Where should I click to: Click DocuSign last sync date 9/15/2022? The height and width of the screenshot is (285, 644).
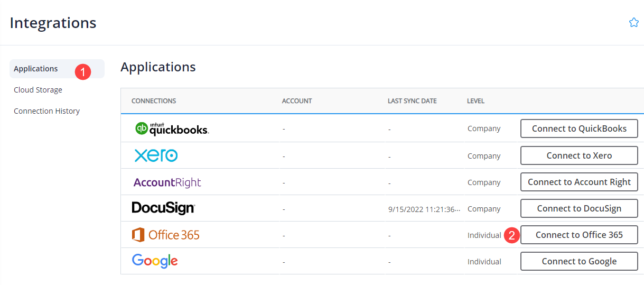click(x=424, y=209)
